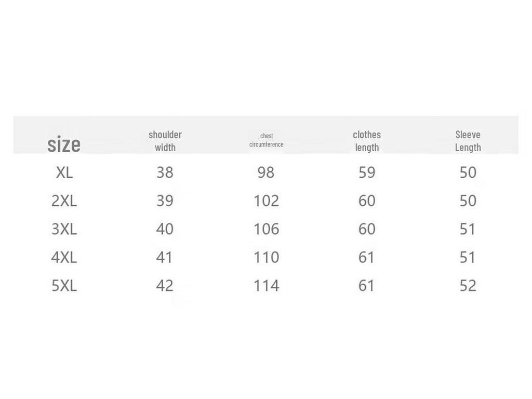Image resolution: width=532 pixels, height=399 pixels.
Task: Select shoulder width value 40 for 3XL
Action: (165, 229)
